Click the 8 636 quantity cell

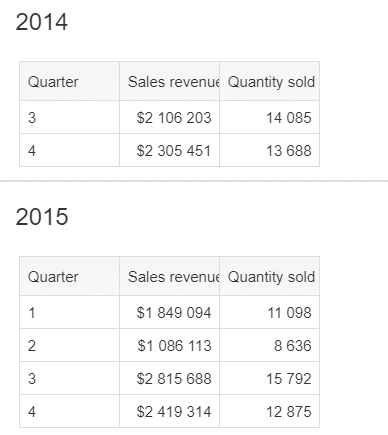(x=269, y=345)
